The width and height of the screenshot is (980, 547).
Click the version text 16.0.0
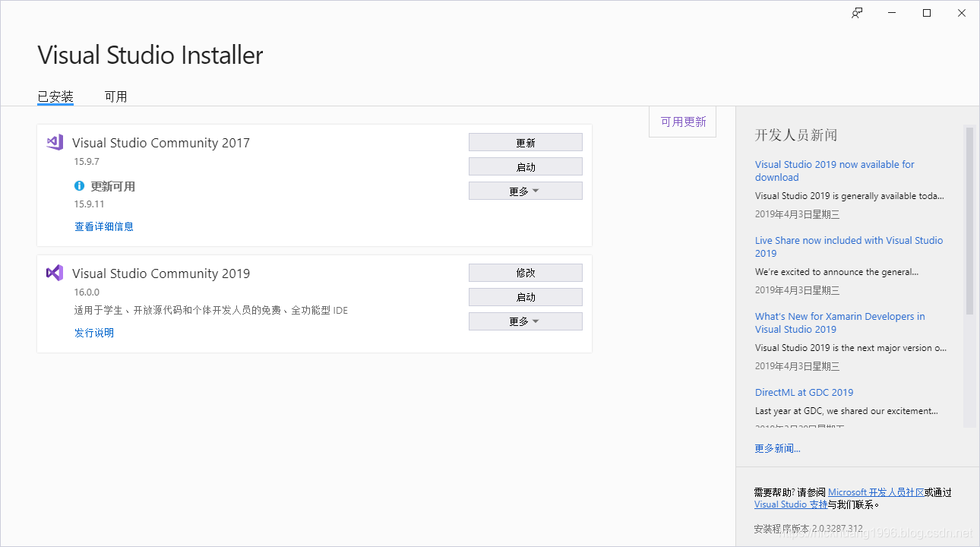[x=87, y=292]
